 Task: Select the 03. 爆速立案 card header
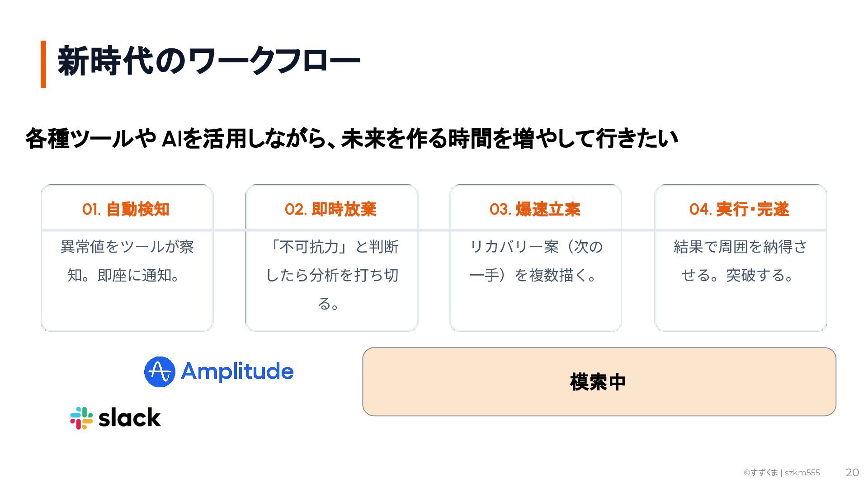[x=535, y=209]
